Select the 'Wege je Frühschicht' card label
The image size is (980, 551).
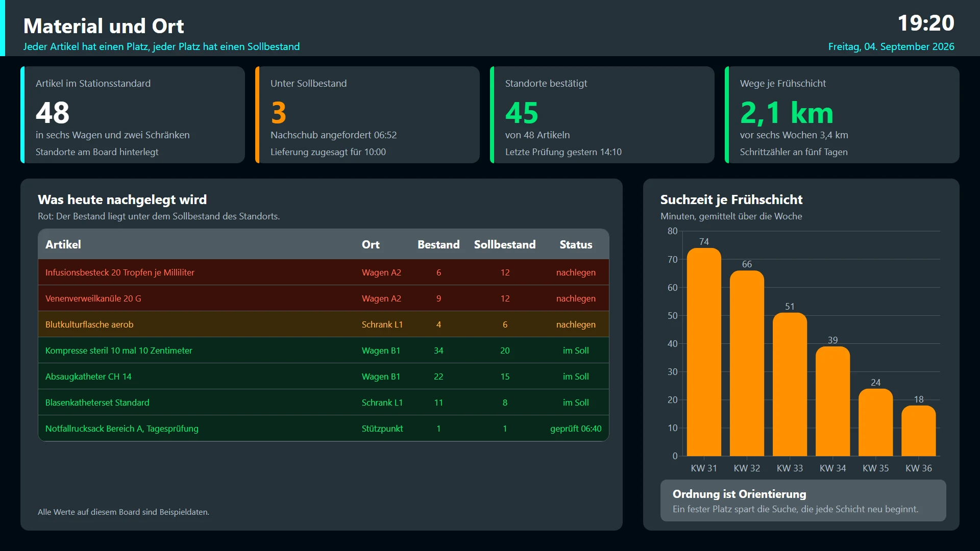point(783,83)
